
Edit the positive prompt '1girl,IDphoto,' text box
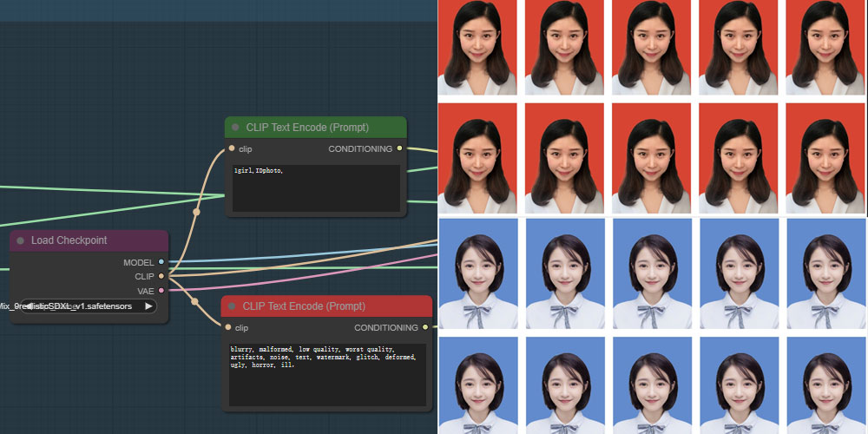[316, 188]
